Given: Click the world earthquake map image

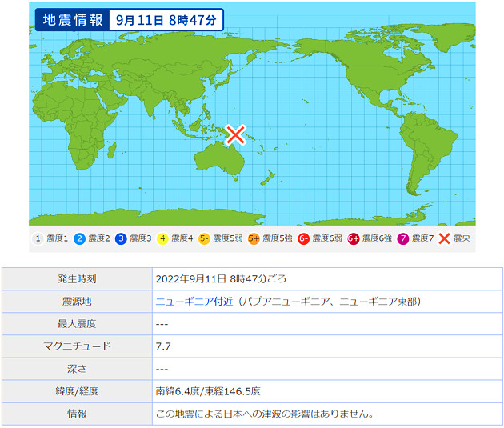Looking at the screenshot, I should pyautogui.click(x=252, y=114).
